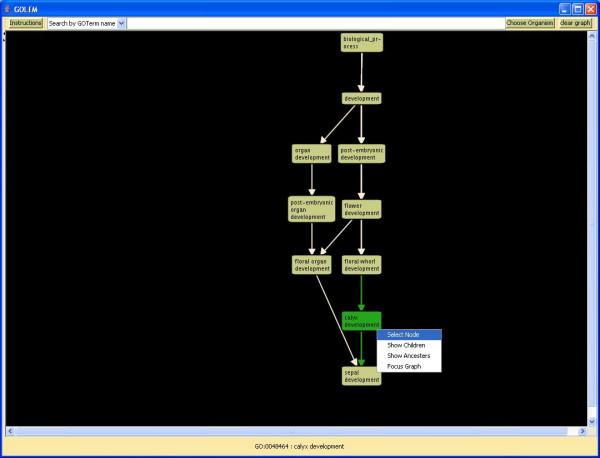Click the search text input field
The height and width of the screenshot is (458, 600).
pyautogui.click(x=314, y=23)
